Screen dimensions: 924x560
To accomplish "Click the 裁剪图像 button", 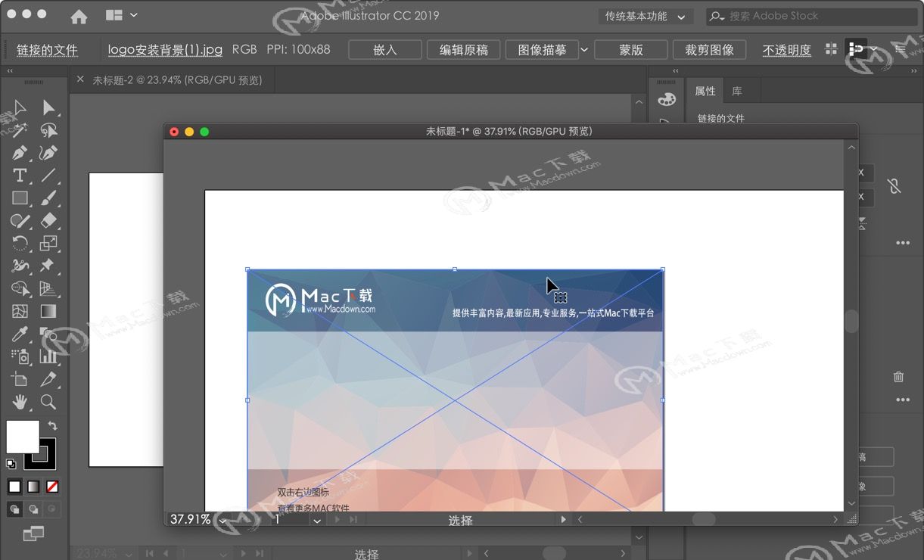I will click(x=709, y=50).
